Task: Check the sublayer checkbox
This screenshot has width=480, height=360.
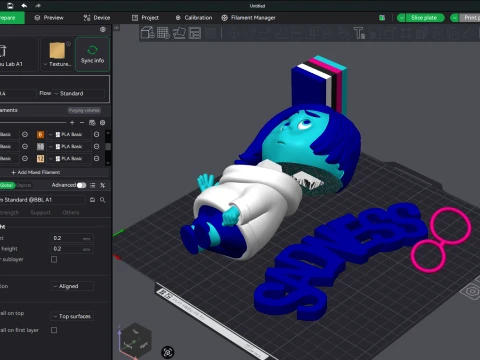Action: 54,259
